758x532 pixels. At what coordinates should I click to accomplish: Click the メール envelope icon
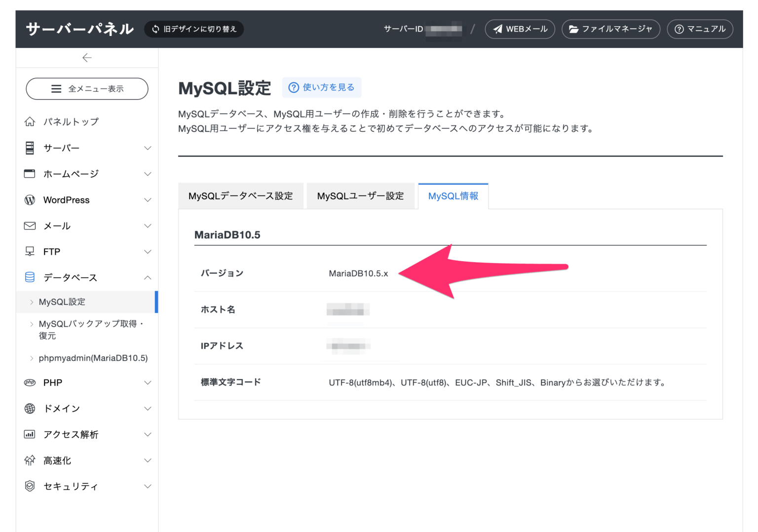[x=30, y=226]
